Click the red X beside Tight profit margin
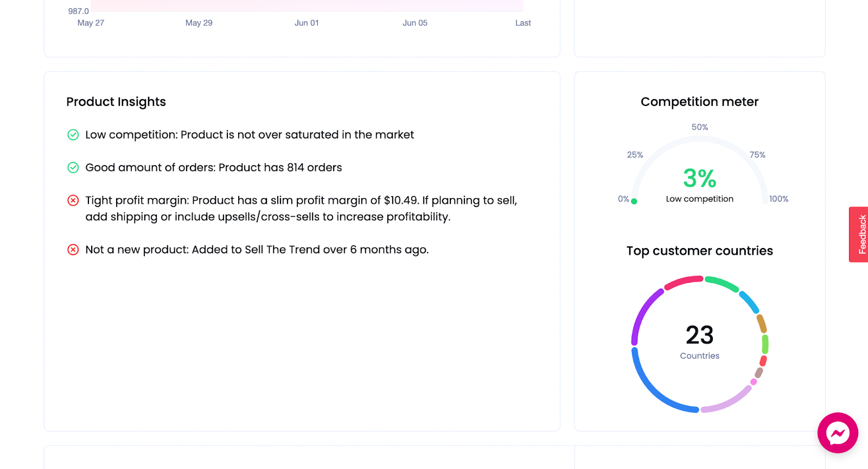The image size is (868, 469). 73,200
